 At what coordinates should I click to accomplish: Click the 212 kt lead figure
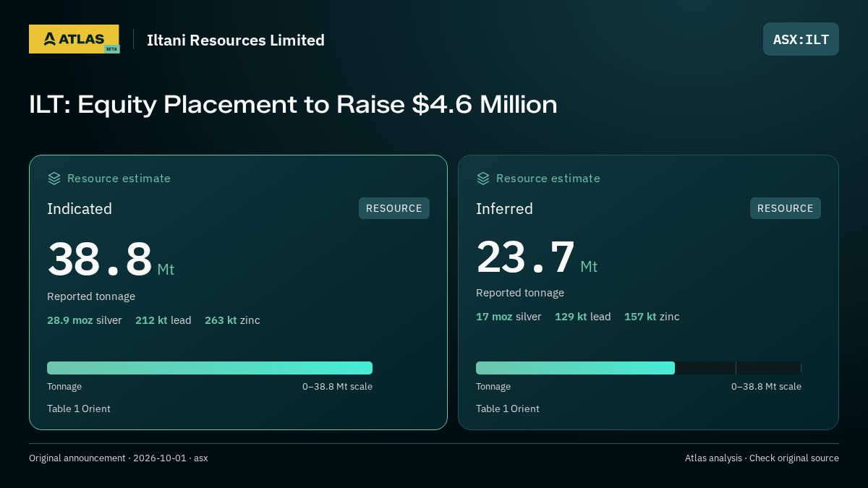coord(163,320)
